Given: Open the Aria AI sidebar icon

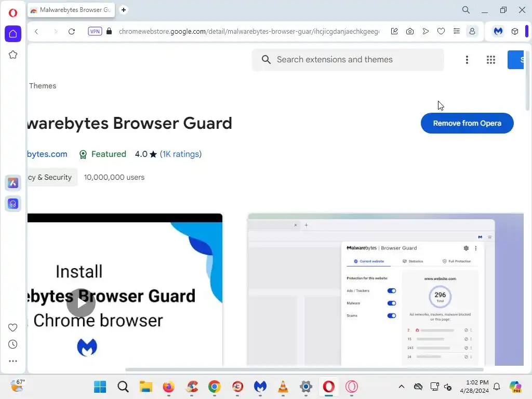Looking at the screenshot, I should point(13,183).
